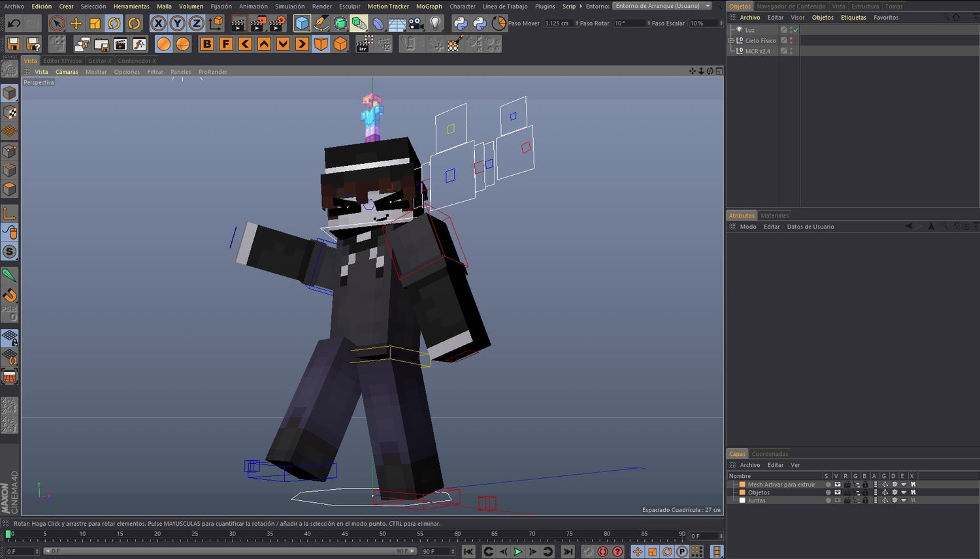Open the ProRender menu in the viewport
The image size is (980, 559).
coord(212,72)
